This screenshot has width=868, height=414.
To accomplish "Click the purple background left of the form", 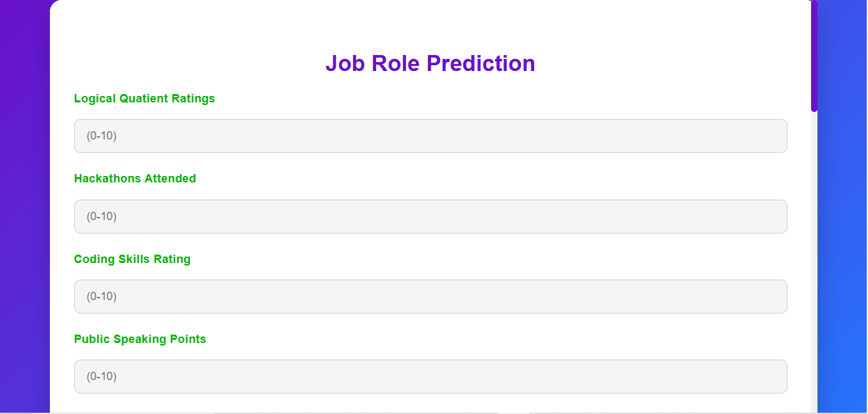I will point(24,205).
